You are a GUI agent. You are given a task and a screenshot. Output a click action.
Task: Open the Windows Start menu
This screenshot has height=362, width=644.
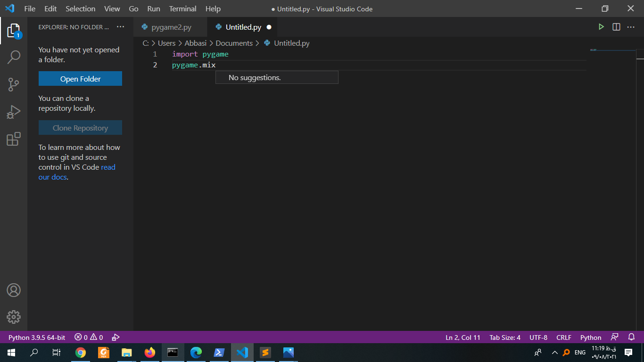11,353
